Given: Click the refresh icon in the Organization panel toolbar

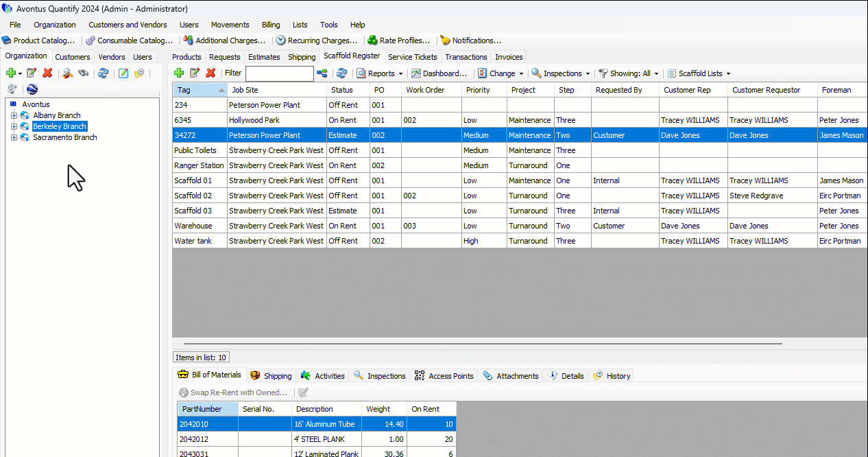Looking at the screenshot, I should (103, 73).
